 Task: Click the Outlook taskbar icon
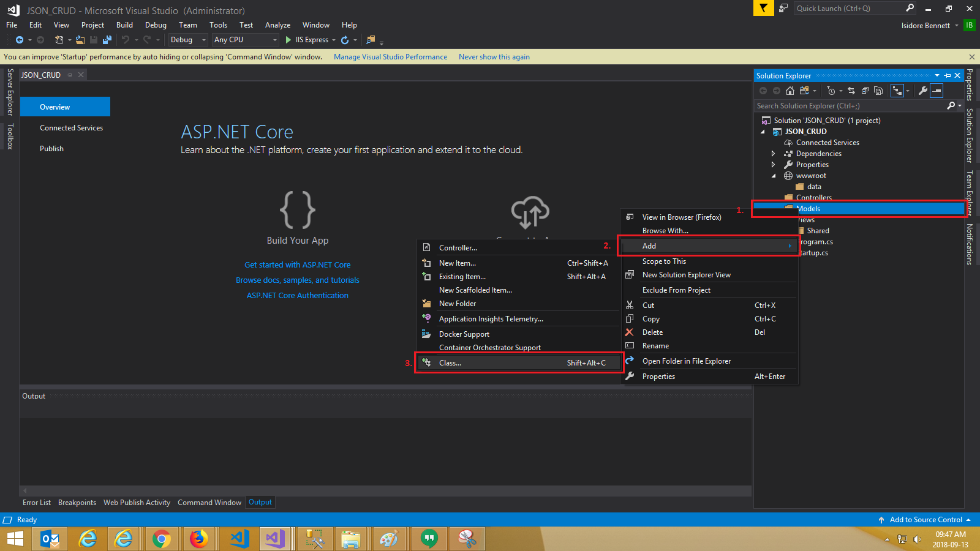[50, 539]
